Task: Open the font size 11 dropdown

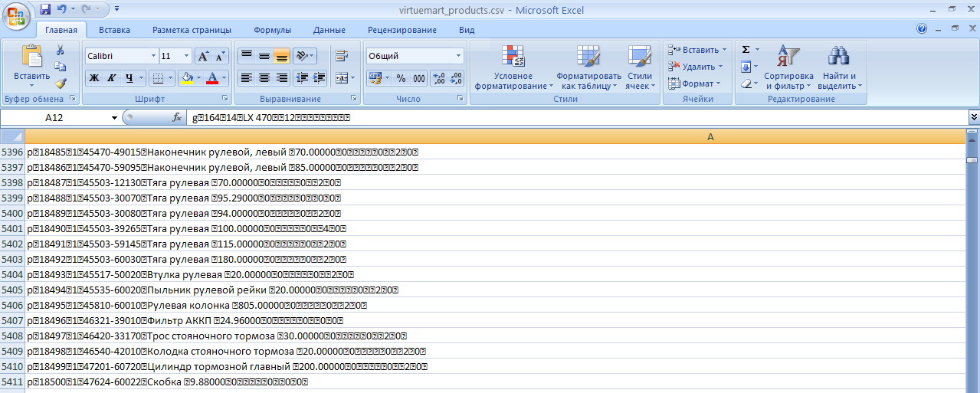Action: pyautogui.click(x=186, y=56)
